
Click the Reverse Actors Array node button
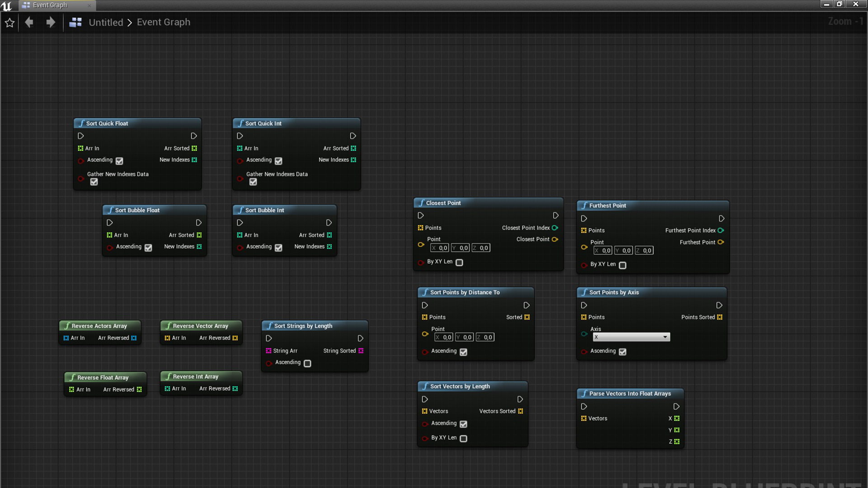(99, 325)
